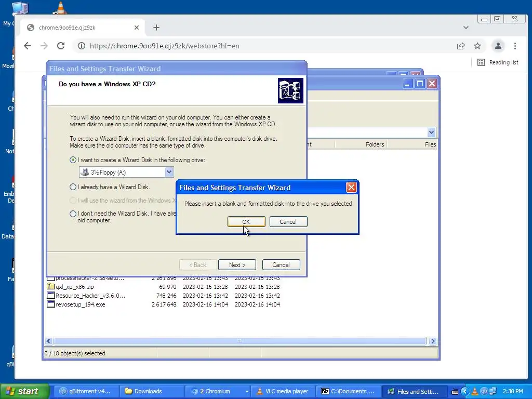The width and height of the screenshot is (532, 399).
Task: Open the Reading list panel
Action: [x=498, y=62]
